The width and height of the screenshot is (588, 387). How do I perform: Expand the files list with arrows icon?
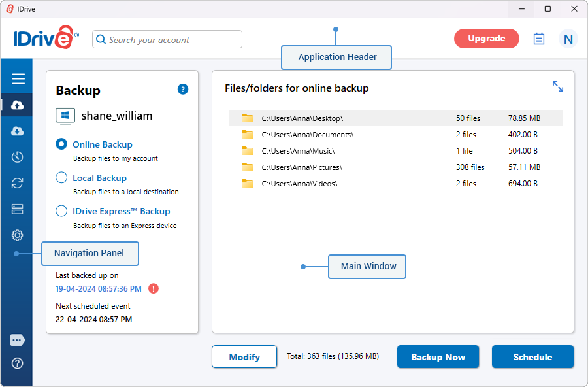[557, 86]
